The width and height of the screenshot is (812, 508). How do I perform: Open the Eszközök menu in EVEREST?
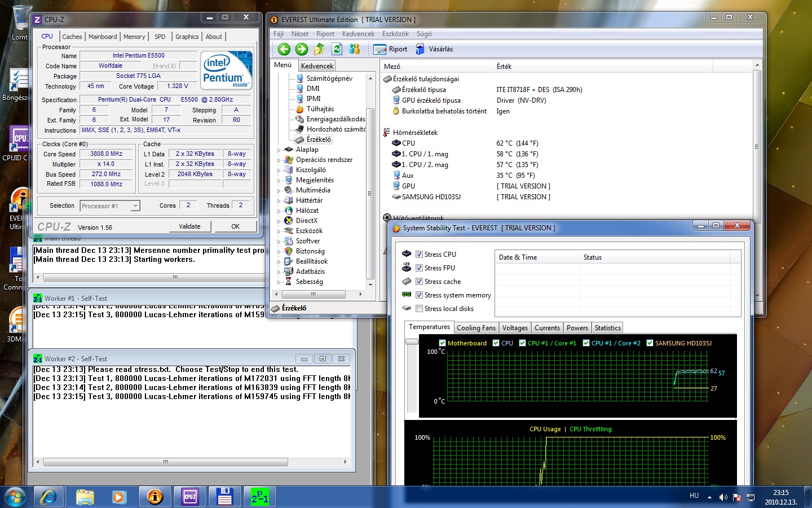point(395,34)
